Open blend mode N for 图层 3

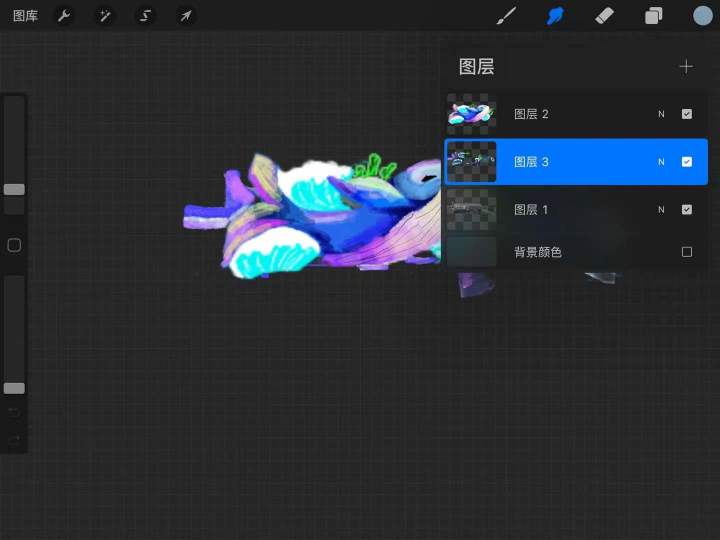(661, 162)
